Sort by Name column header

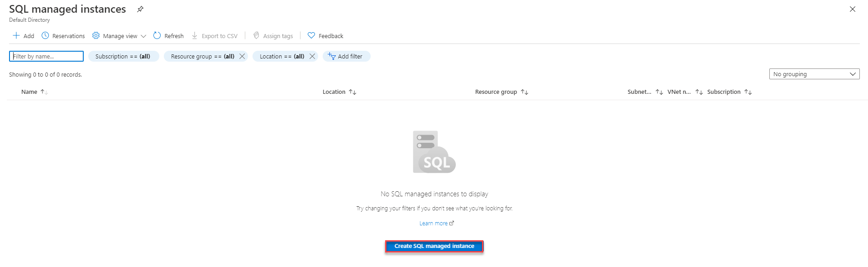coord(29,92)
